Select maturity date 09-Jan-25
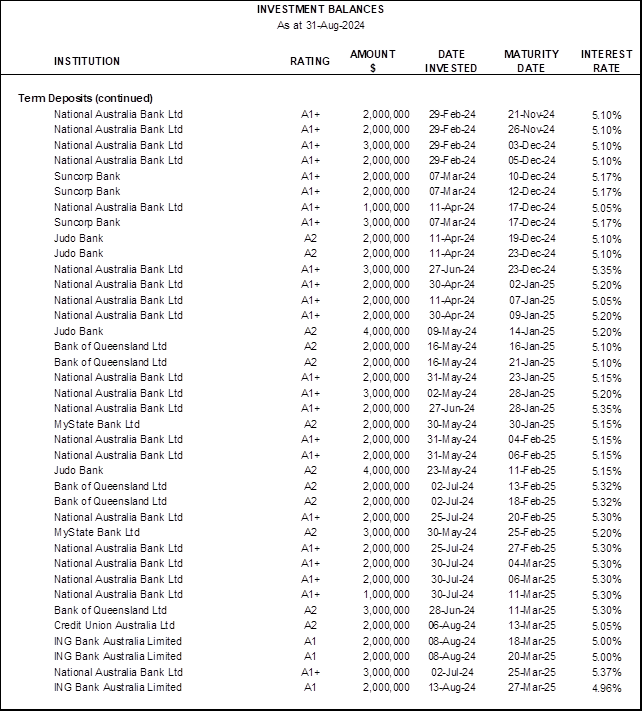This screenshot has width=643, height=712. point(531,315)
